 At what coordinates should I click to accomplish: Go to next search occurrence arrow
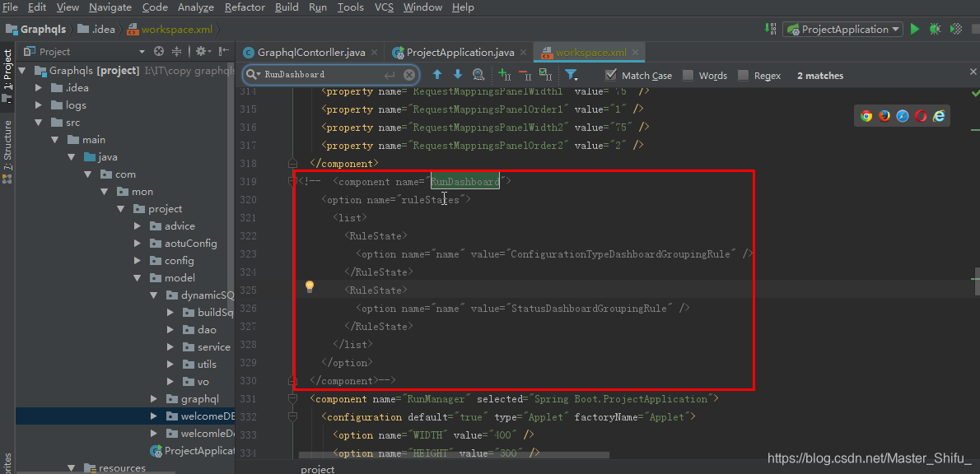point(458,75)
